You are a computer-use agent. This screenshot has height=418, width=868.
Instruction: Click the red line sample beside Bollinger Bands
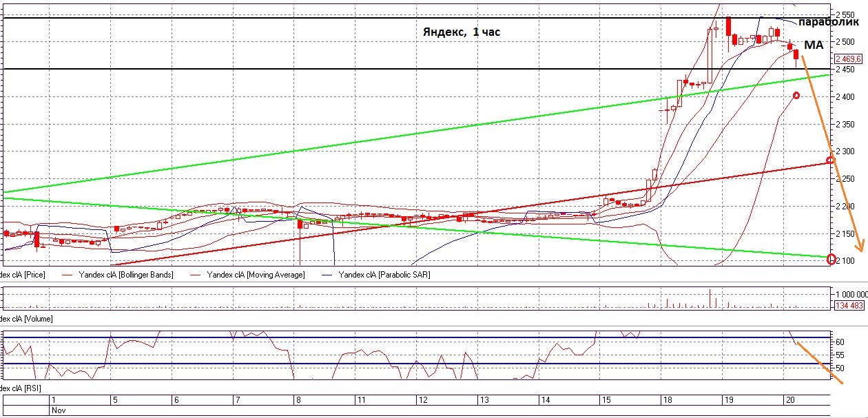tap(67, 275)
